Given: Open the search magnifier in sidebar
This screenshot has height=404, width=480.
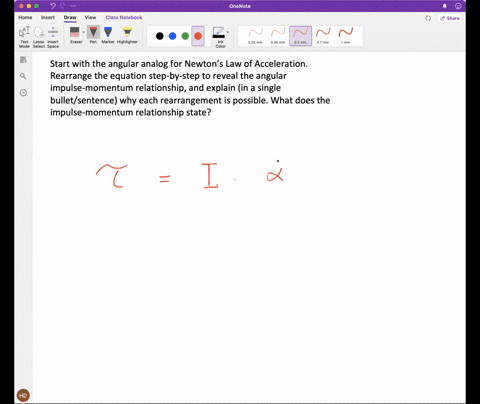Looking at the screenshot, I should 23,76.
